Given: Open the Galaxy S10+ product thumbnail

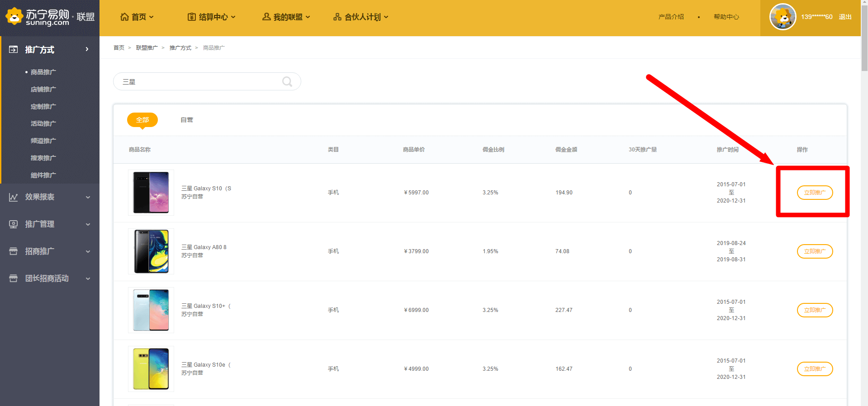Looking at the screenshot, I should click(x=151, y=310).
